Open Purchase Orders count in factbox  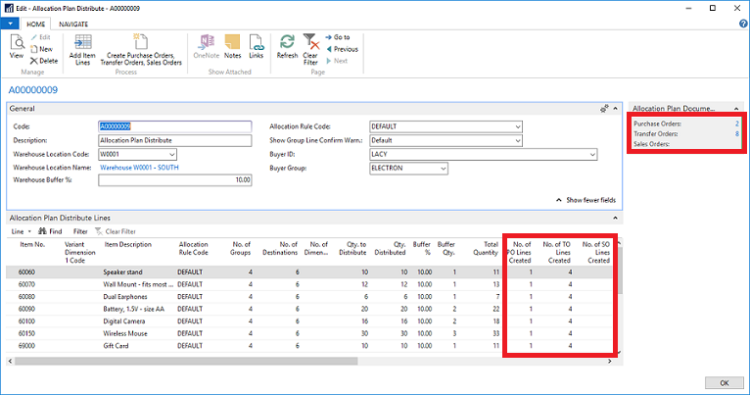tap(737, 124)
